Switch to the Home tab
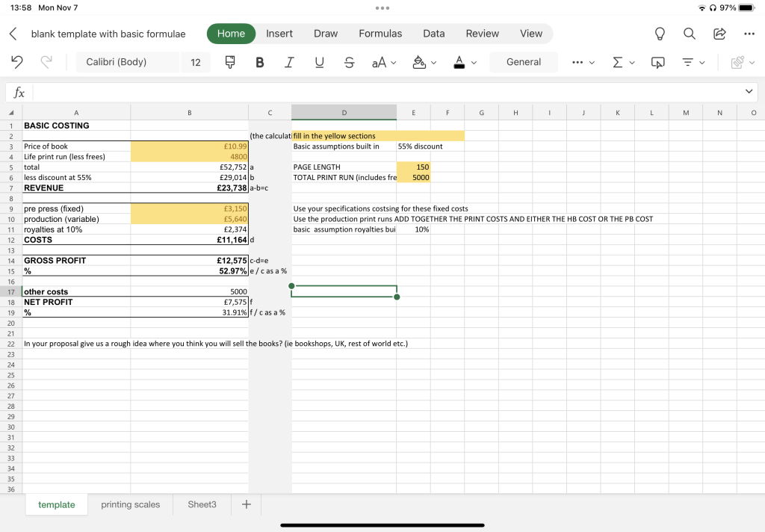Screen dimensions: 765x532 (231, 33)
